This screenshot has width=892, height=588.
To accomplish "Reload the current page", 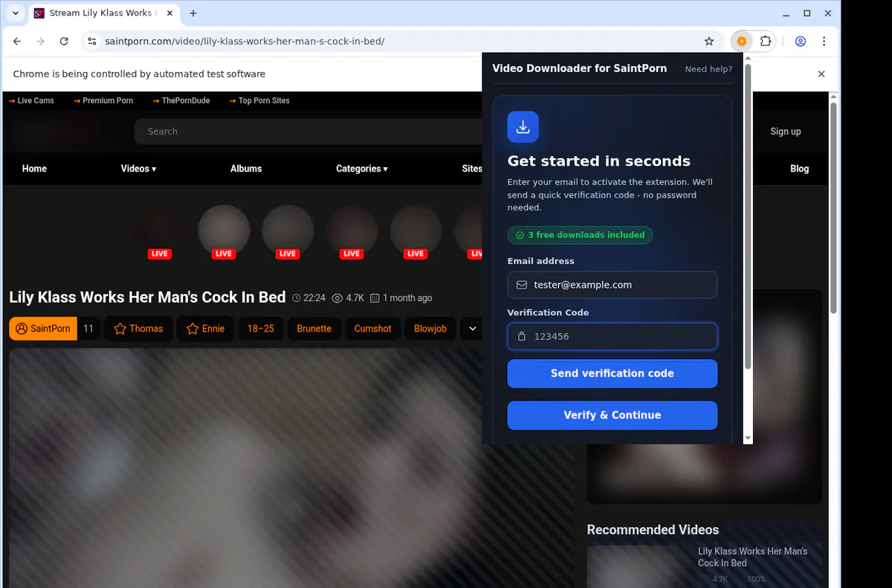I will point(64,42).
